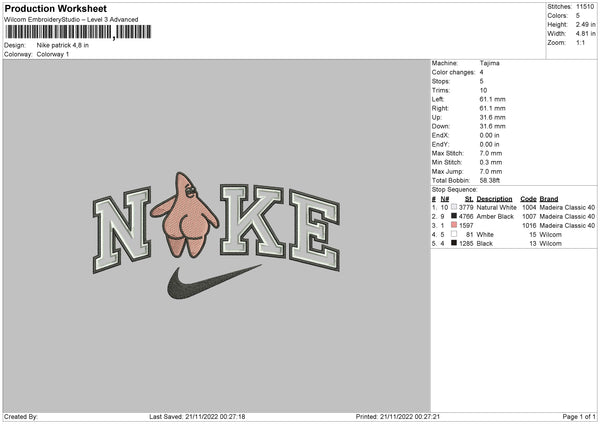Click the Max Stitch value 7.0 mm
The width and height of the screenshot is (600, 424).
(x=491, y=153)
